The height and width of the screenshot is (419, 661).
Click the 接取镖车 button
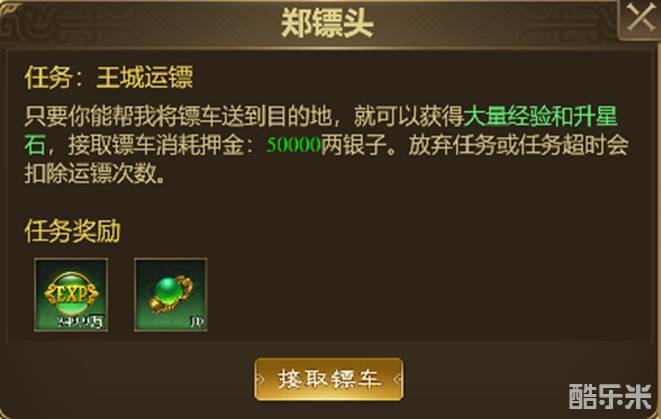[x=329, y=379]
